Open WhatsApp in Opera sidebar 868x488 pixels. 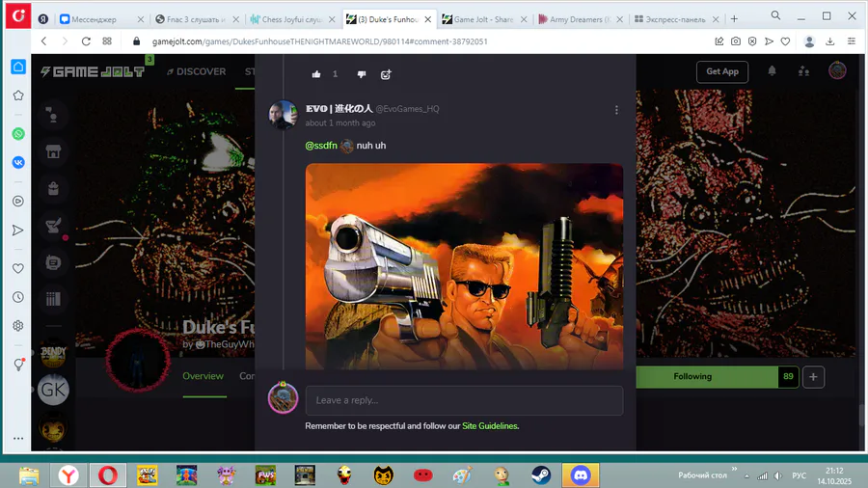click(18, 134)
